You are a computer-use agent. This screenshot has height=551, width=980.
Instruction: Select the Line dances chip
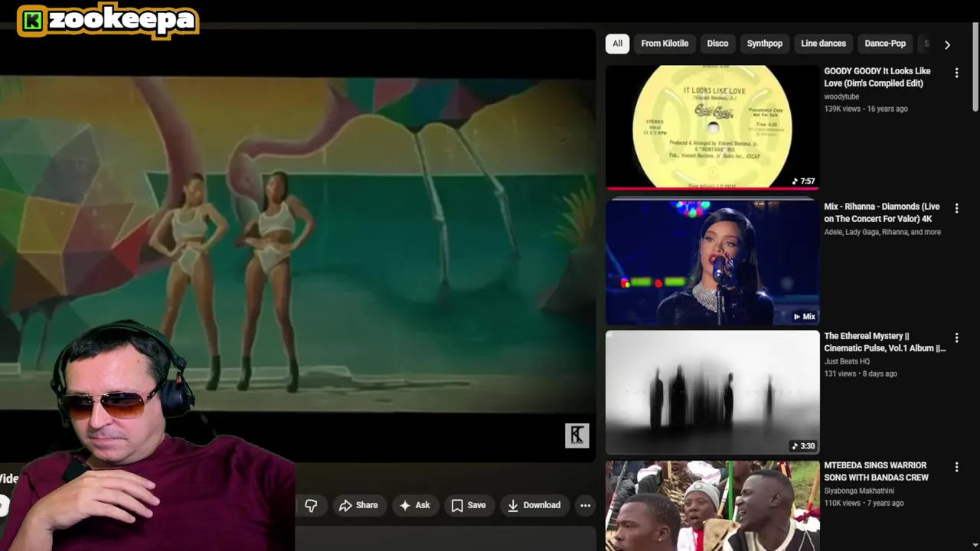pos(823,44)
